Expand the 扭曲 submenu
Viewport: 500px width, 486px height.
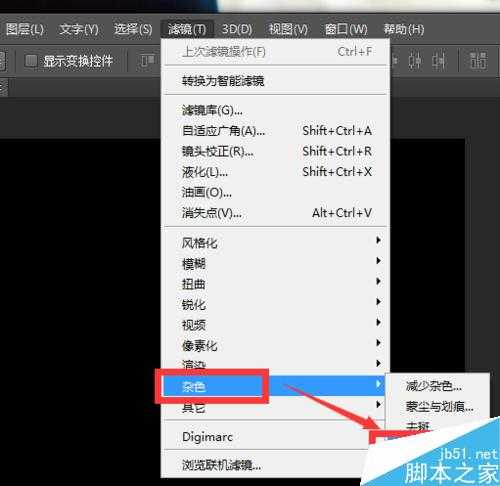coord(275,284)
